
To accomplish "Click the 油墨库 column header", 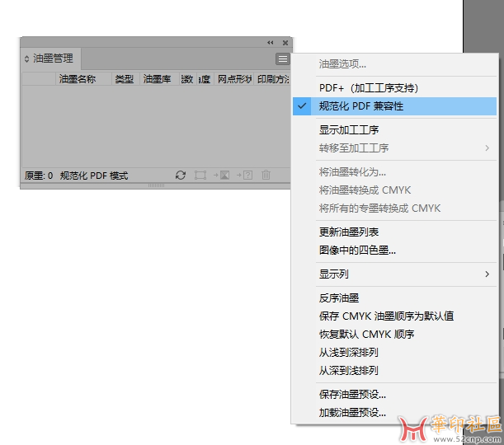I will pos(159,79).
